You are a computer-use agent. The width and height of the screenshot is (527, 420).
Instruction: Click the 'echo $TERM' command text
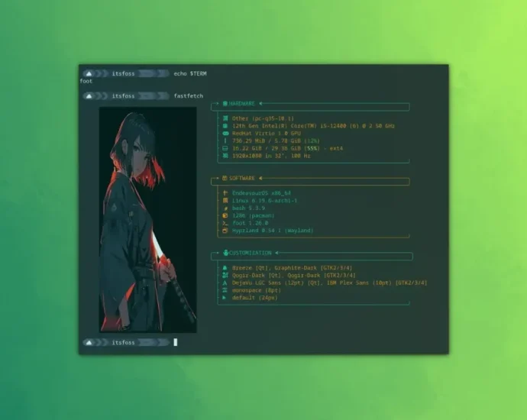click(x=190, y=73)
